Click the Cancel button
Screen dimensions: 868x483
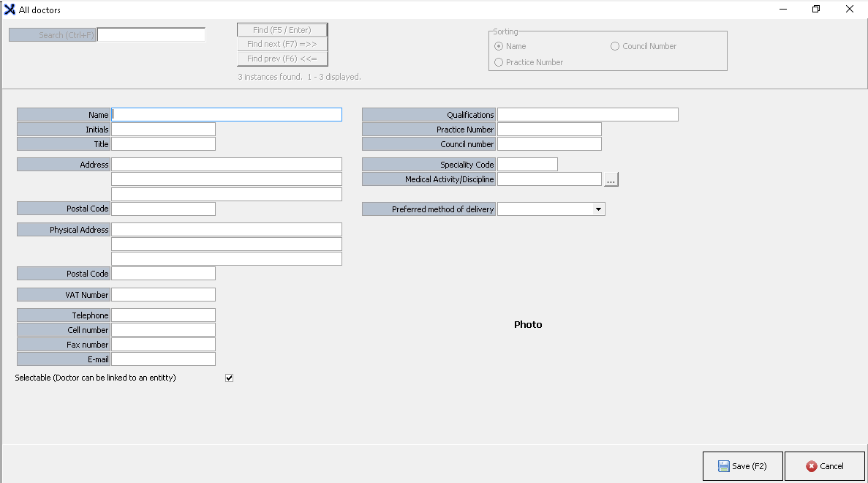tap(824, 466)
